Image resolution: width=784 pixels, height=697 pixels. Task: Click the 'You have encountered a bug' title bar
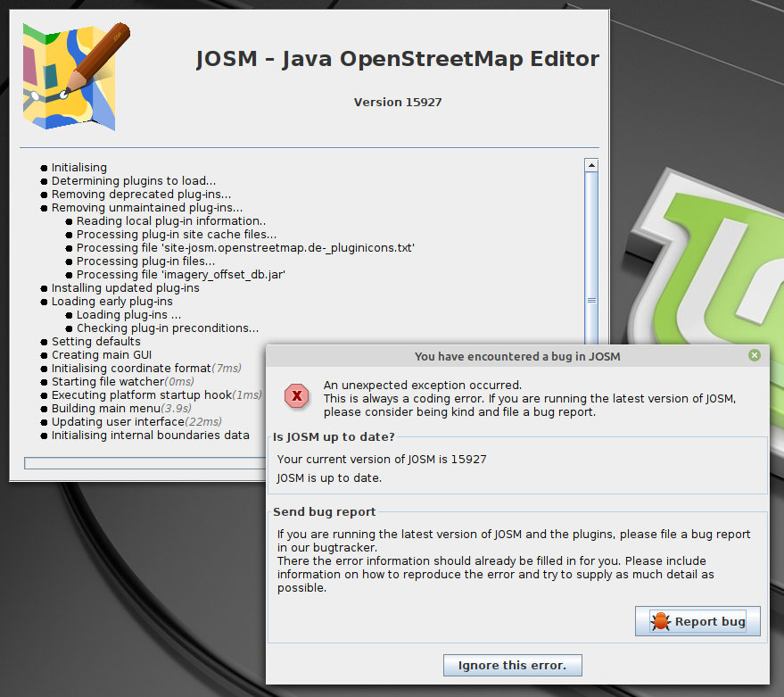click(x=517, y=356)
